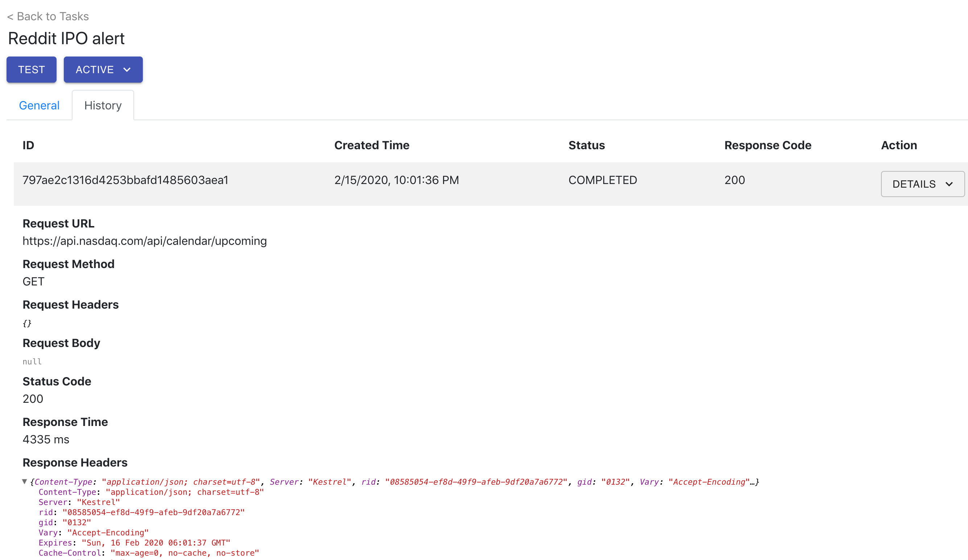Click the Action column header
The height and width of the screenshot is (560, 968).
tap(899, 145)
